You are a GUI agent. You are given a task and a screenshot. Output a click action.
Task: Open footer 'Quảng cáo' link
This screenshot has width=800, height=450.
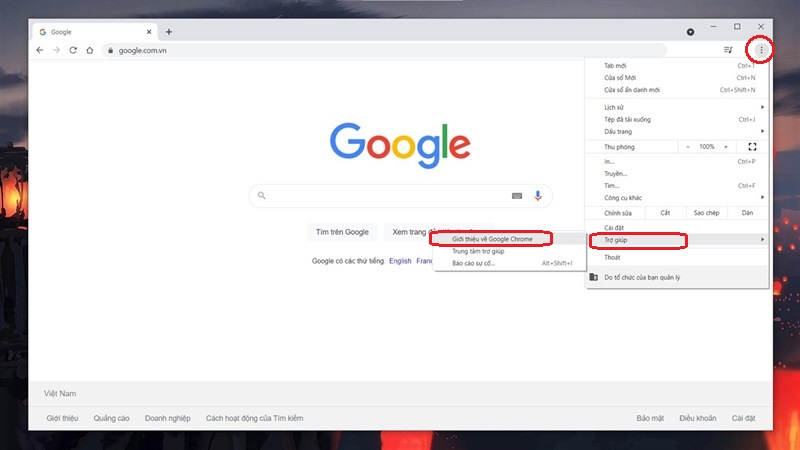click(x=111, y=418)
